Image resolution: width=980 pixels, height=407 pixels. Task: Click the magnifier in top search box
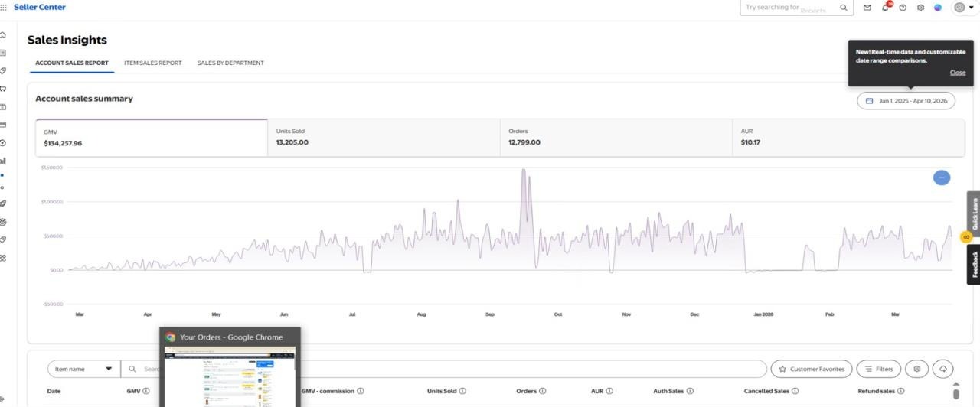coord(844,8)
